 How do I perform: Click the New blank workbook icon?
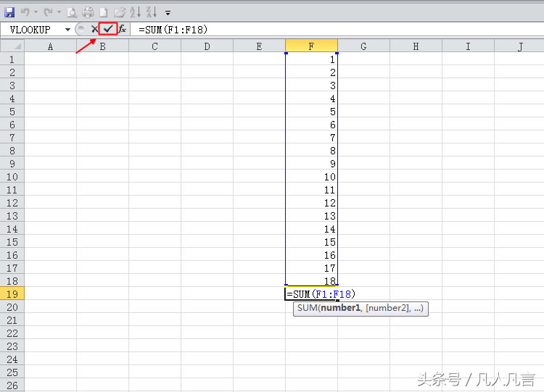point(104,12)
